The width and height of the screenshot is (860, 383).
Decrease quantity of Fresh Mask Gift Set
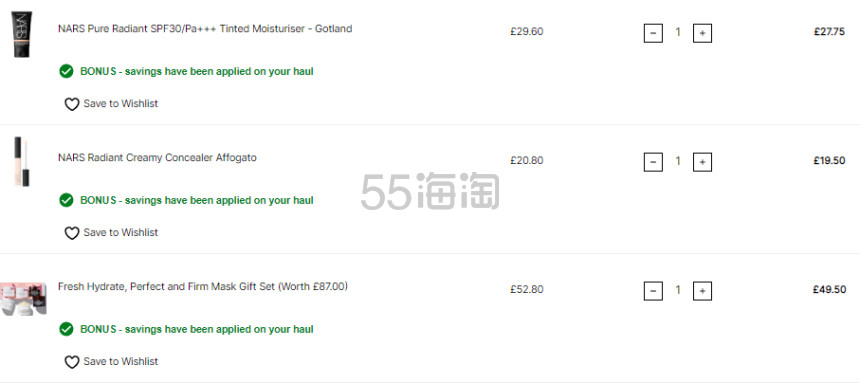(653, 291)
